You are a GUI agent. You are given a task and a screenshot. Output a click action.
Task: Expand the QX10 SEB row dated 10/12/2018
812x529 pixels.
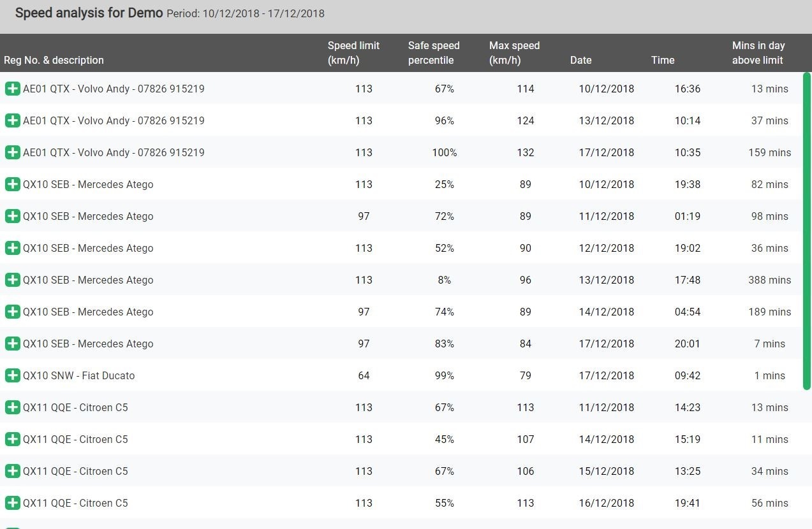12,184
